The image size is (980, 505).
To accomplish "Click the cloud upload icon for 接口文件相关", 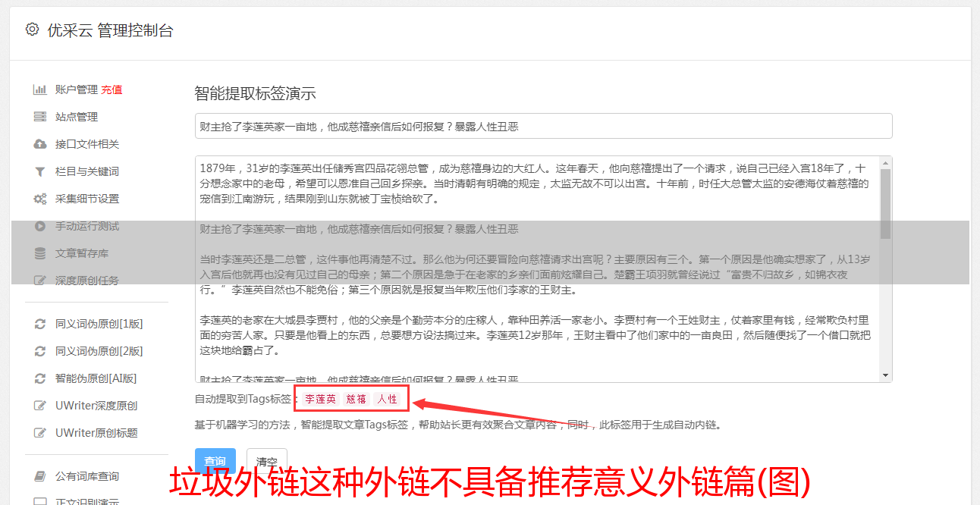I will coord(40,144).
